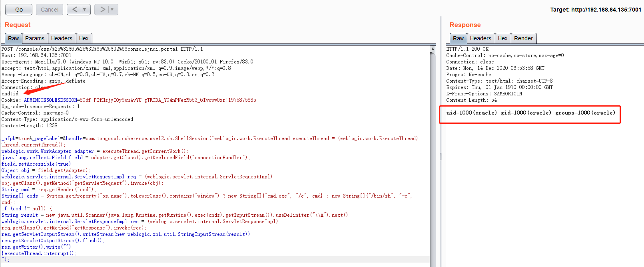Switch to the Response Hex tab

pos(503,38)
